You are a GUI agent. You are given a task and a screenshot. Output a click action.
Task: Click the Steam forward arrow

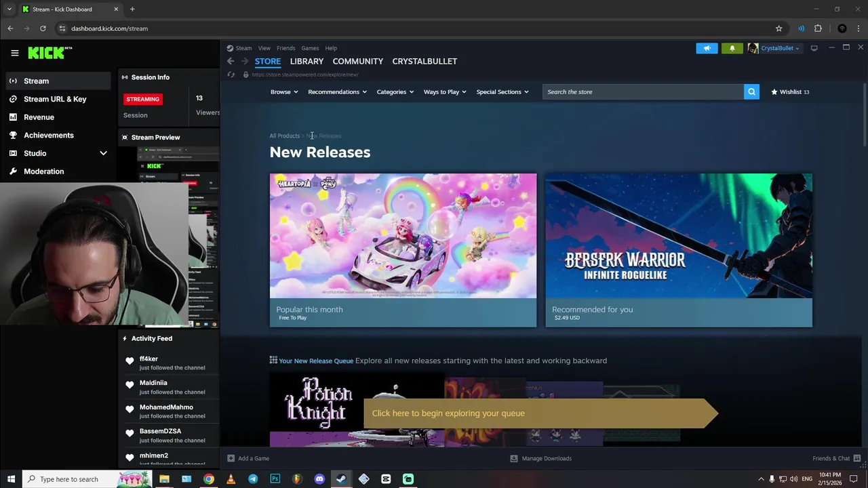245,61
